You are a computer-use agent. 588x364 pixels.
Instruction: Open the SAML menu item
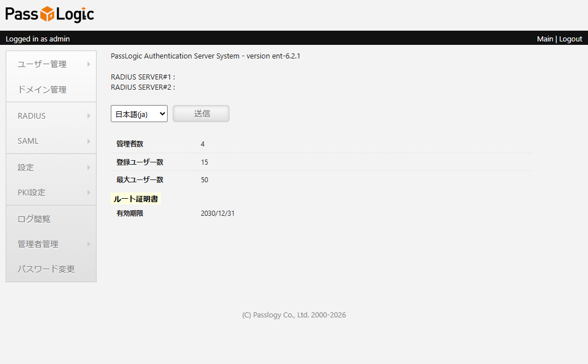click(x=51, y=141)
